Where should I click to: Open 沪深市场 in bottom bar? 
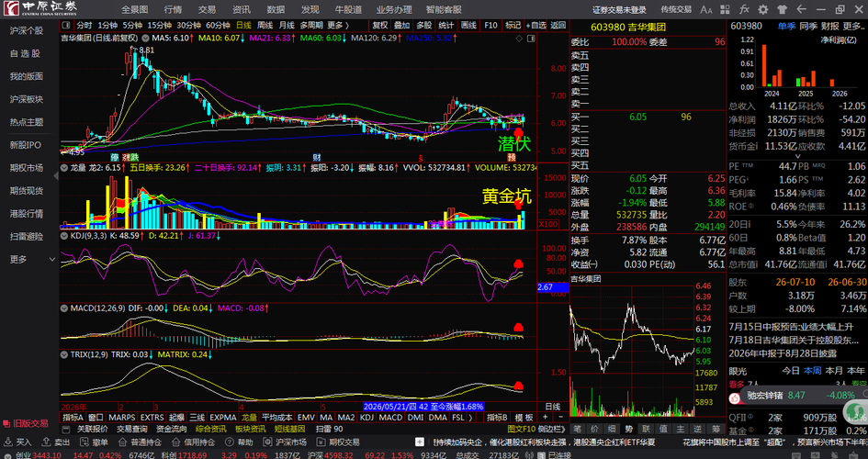285,442
